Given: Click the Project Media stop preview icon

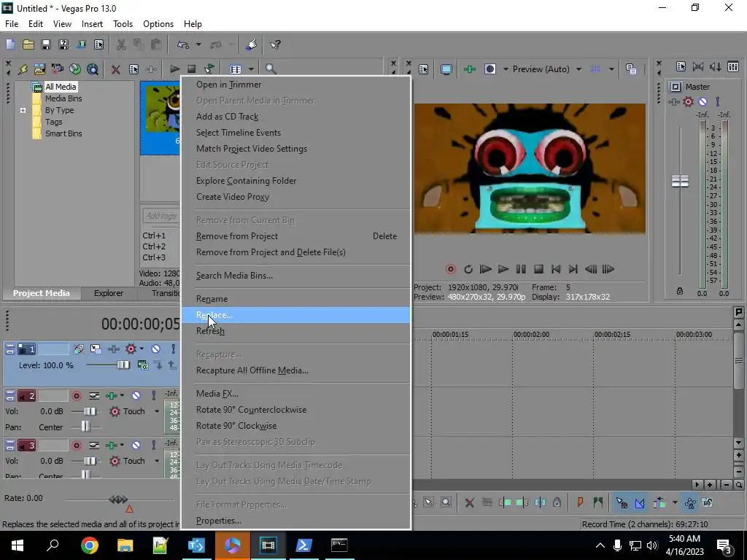Looking at the screenshot, I should pos(192,69).
